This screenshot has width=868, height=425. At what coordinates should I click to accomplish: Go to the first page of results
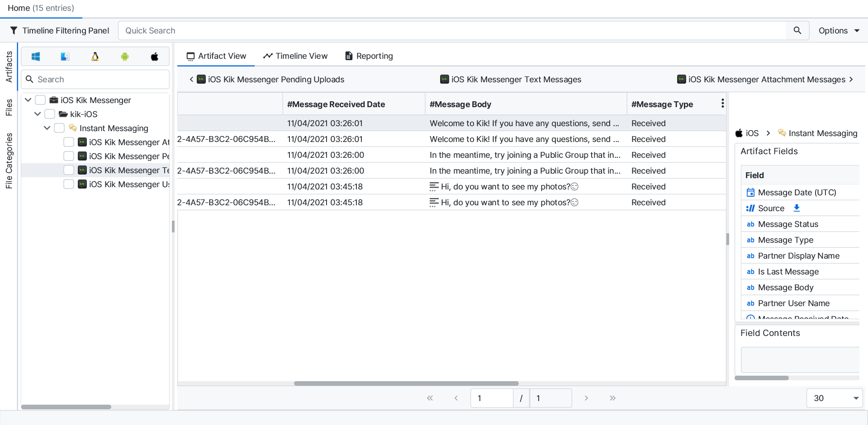(x=430, y=398)
